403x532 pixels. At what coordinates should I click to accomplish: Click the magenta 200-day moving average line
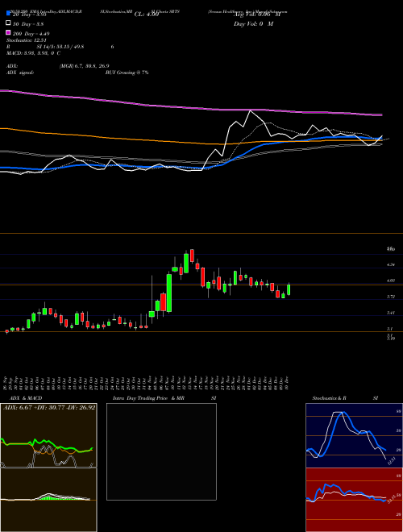190,107
